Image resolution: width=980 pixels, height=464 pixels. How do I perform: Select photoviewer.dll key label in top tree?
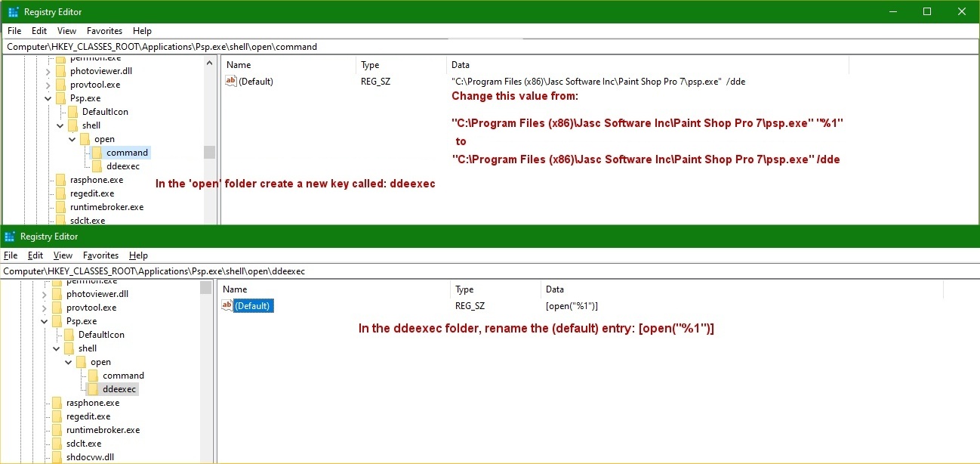(x=101, y=71)
